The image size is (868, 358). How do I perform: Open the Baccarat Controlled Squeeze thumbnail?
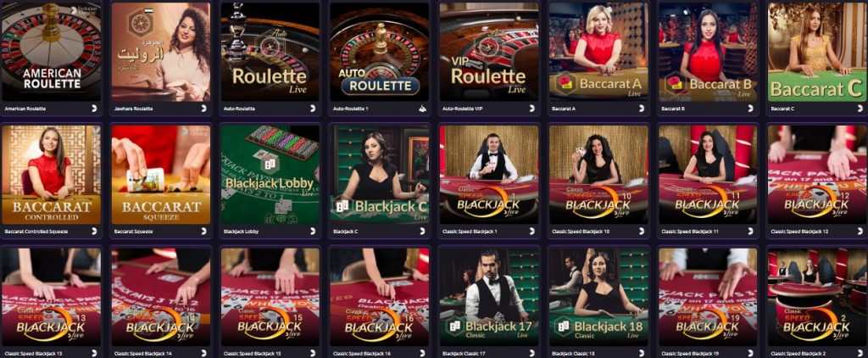(51, 175)
